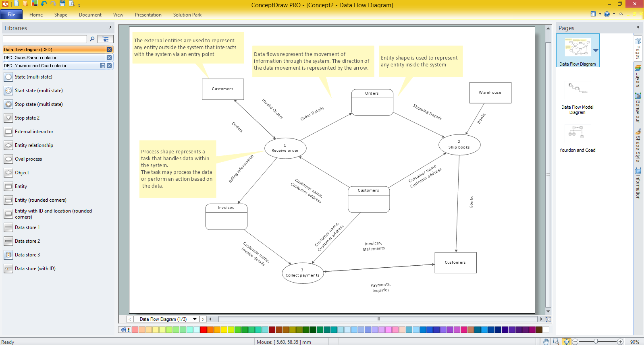
Task: Select the Stop state (multi state) shape
Action: pyautogui.click(x=8, y=104)
